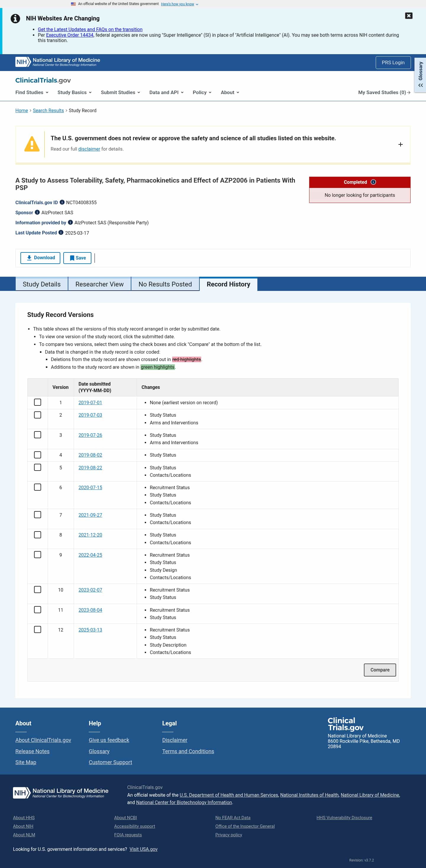Viewport: 426px width, 868px height.
Task: Open the disclaimer link in warning box
Action: [89, 149]
